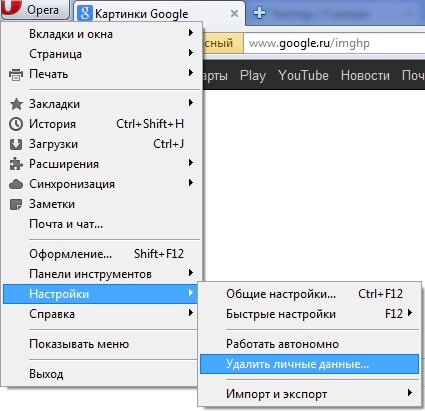The image size is (425, 411).
Task: Click the printer icon beside Печать
Action: click(x=16, y=74)
